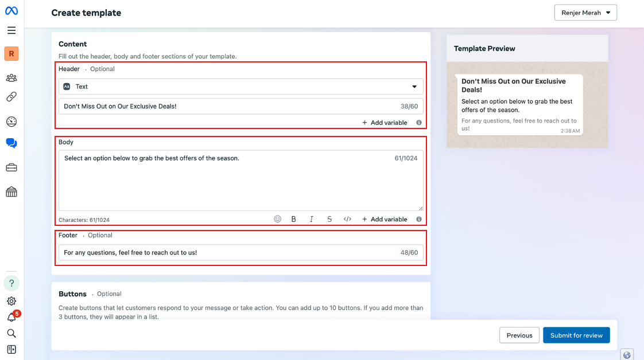644x360 pixels.
Task: Toggle the sidebar panel layout icon
Action: pos(11,349)
